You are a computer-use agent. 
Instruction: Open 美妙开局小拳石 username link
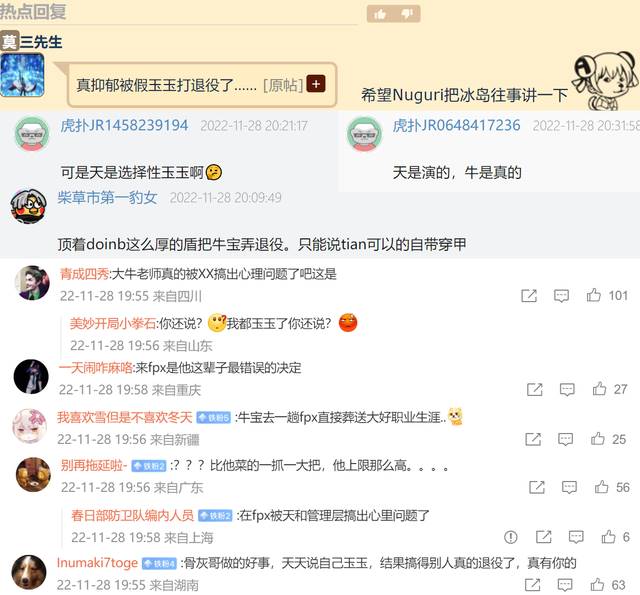point(113,324)
